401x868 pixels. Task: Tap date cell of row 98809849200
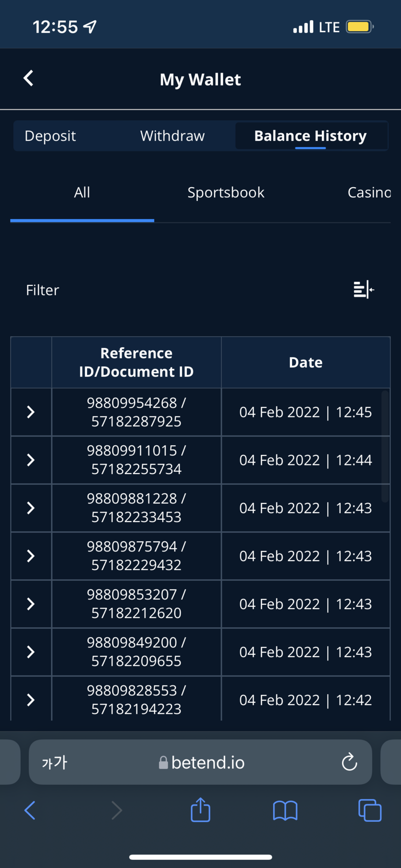coord(305,652)
